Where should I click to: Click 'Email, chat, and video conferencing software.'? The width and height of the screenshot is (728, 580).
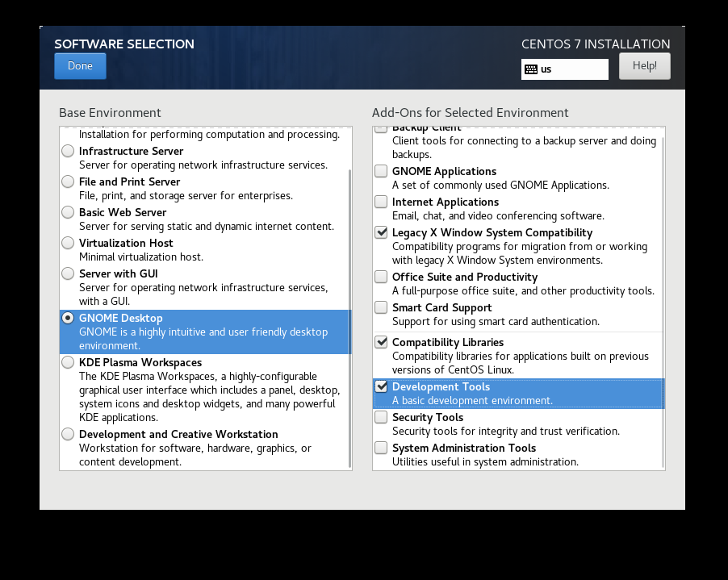tap(498, 215)
